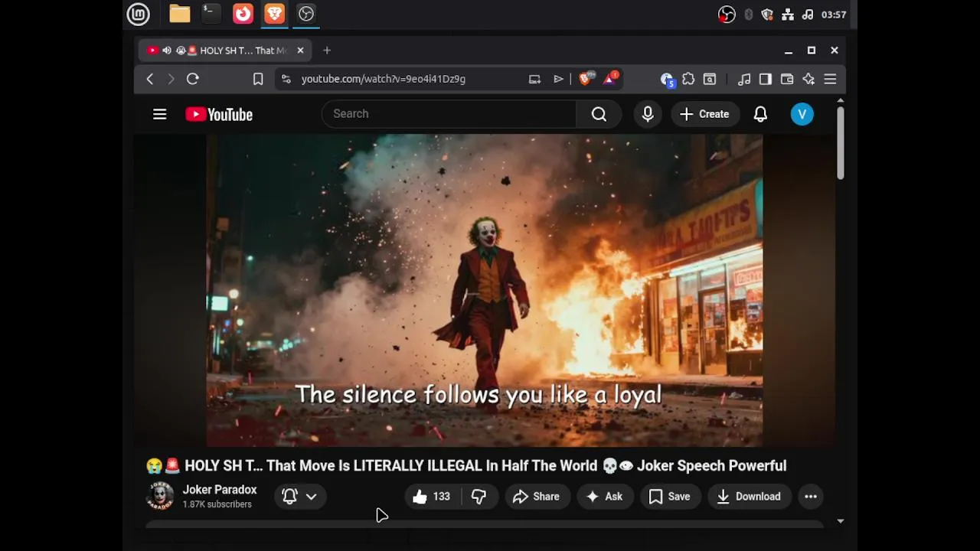Open the network tray icon
The height and width of the screenshot is (551, 980).
(787, 15)
